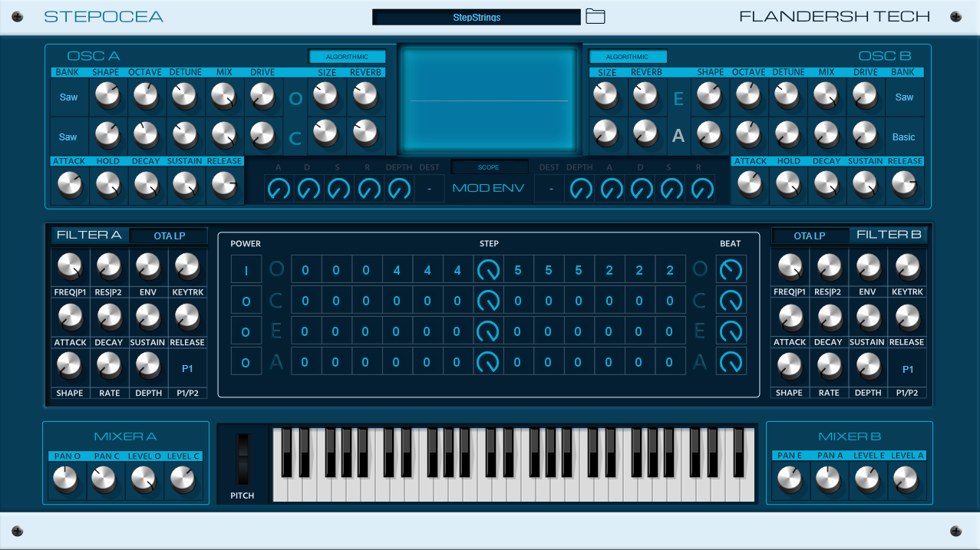Click the OSC A envelope Sustain knob
Image resolution: width=980 pixels, height=550 pixels.
click(x=184, y=185)
